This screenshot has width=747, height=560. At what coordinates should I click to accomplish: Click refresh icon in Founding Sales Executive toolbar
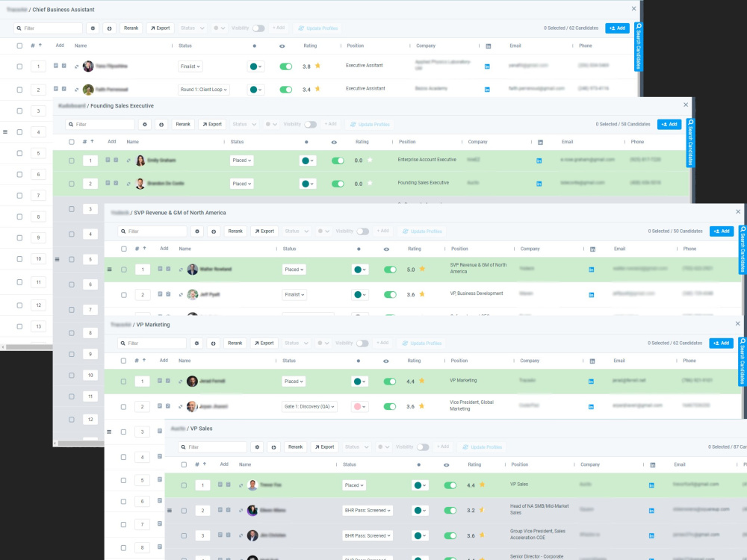tap(161, 124)
